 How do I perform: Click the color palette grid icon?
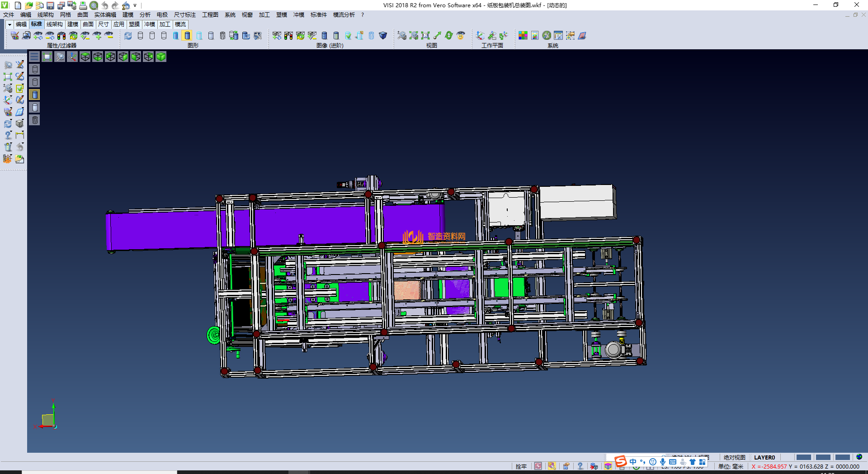(523, 35)
